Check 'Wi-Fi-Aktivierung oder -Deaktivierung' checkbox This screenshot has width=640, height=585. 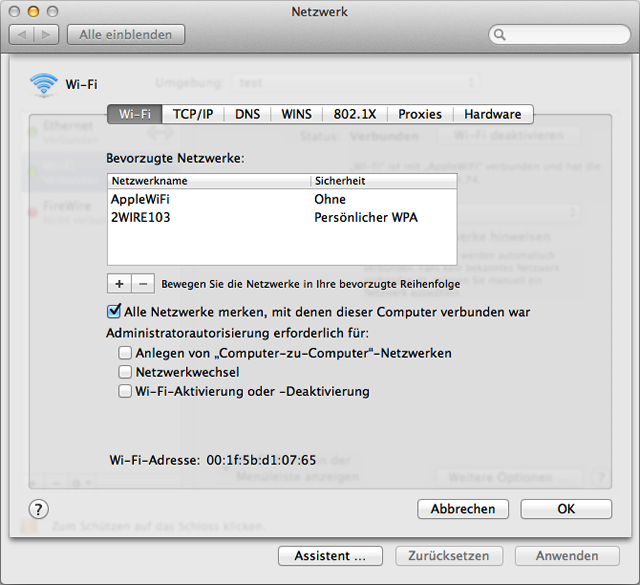pos(125,391)
